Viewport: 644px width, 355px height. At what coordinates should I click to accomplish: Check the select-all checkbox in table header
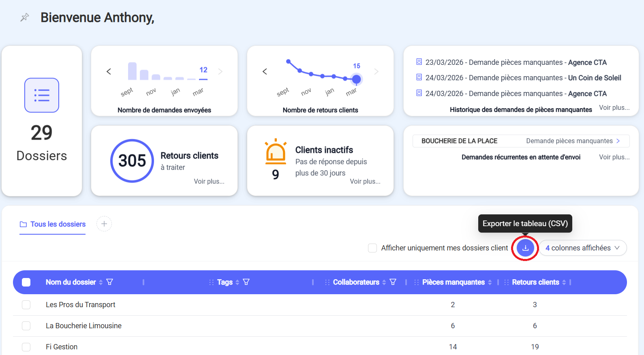(x=26, y=282)
